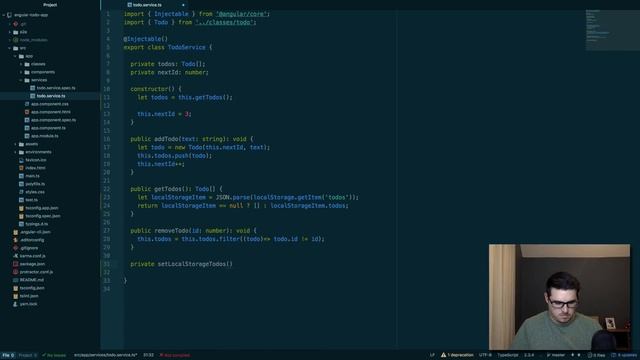Click the file path in the status bar
This screenshot has height=360, width=640.
[x=106, y=355]
